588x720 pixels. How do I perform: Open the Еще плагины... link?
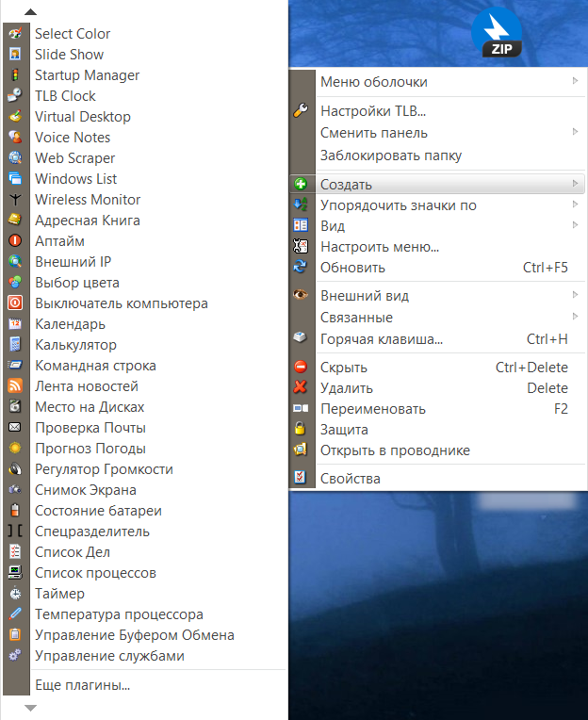82,685
